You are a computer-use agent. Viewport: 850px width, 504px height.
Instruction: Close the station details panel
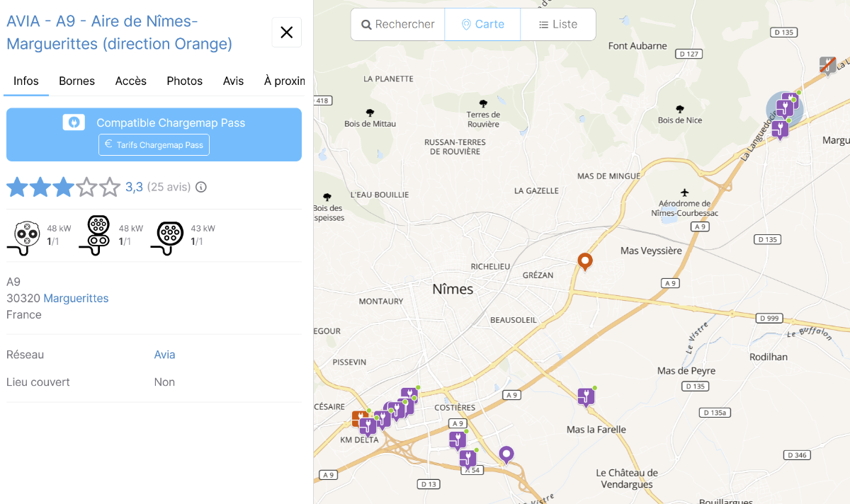[x=287, y=33]
